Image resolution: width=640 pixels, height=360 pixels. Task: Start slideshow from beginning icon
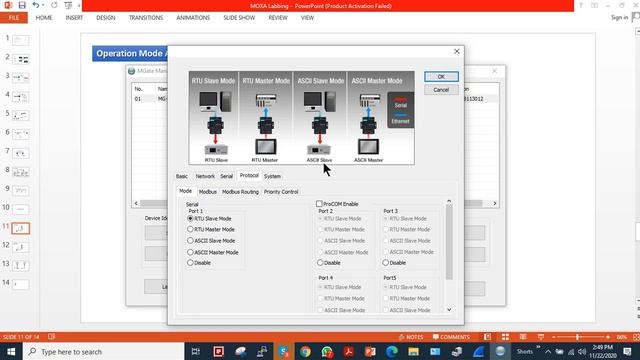point(68,5)
